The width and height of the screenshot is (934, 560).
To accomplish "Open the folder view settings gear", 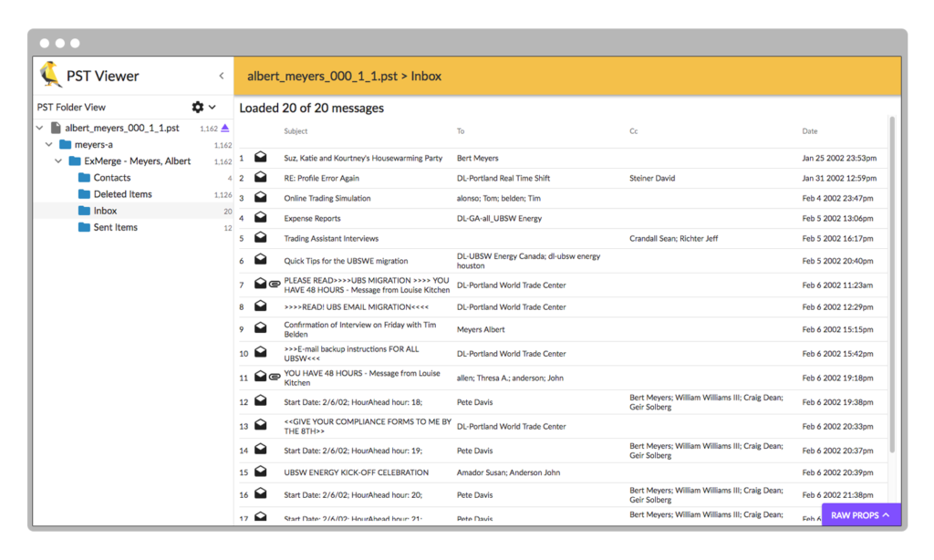I will pyautogui.click(x=197, y=107).
